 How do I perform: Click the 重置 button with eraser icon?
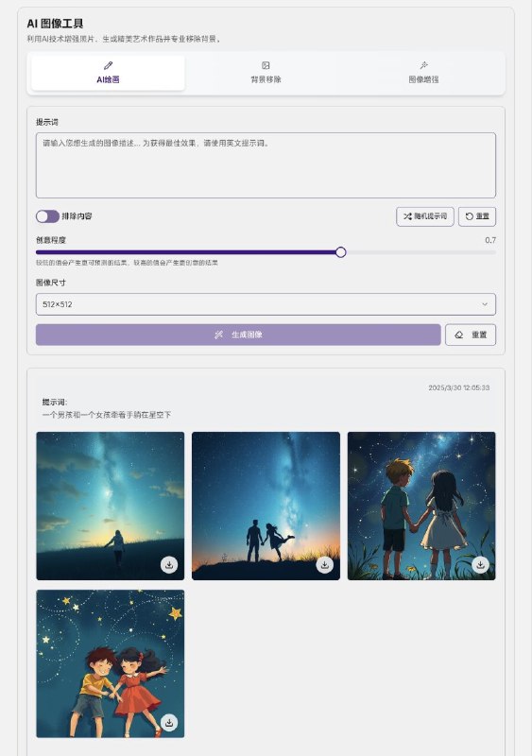[471, 335]
